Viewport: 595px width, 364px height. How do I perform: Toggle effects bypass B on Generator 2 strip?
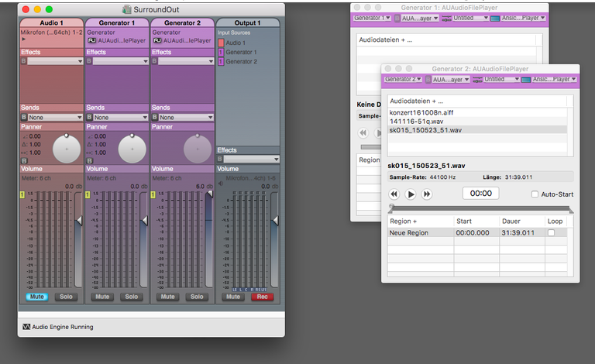click(154, 61)
